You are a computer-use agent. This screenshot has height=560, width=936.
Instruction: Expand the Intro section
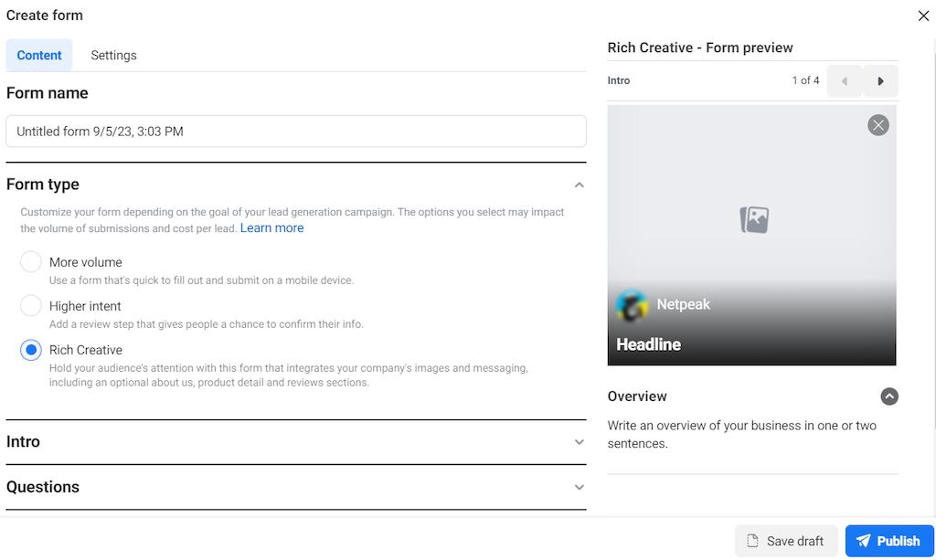click(579, 442)
